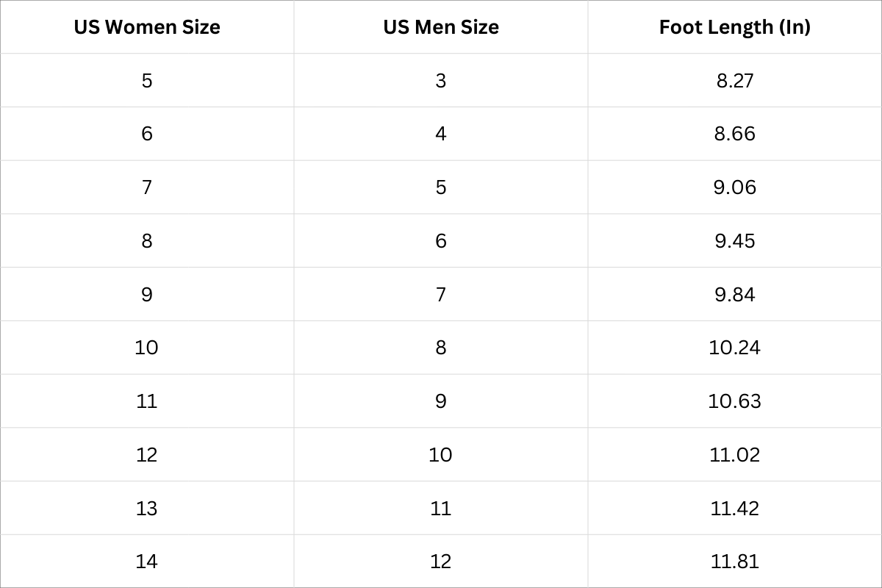This screenshot has width=882, height=588.
Task: Select the 9.06 foot length cell
Action: pos(735,187)
